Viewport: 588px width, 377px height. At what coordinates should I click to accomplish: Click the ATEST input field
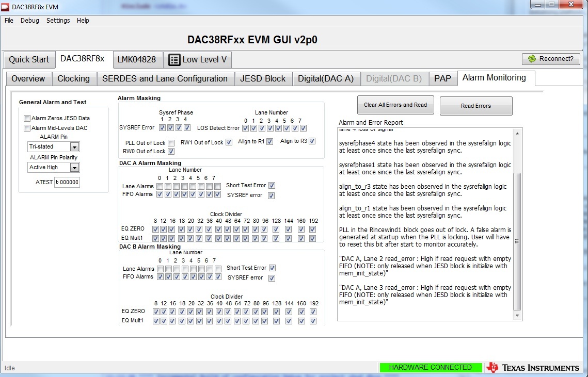coord(67,183)
